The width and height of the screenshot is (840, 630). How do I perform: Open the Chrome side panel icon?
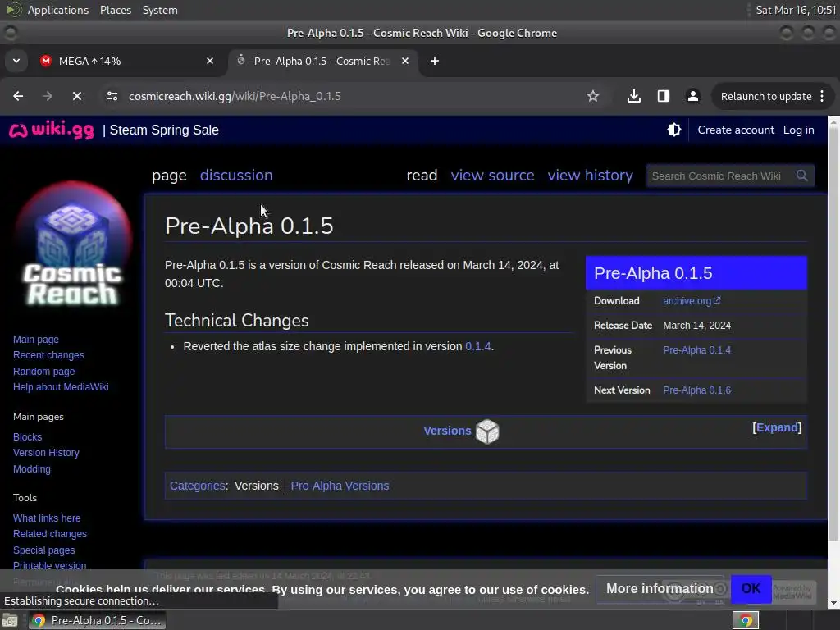point(663,96)
